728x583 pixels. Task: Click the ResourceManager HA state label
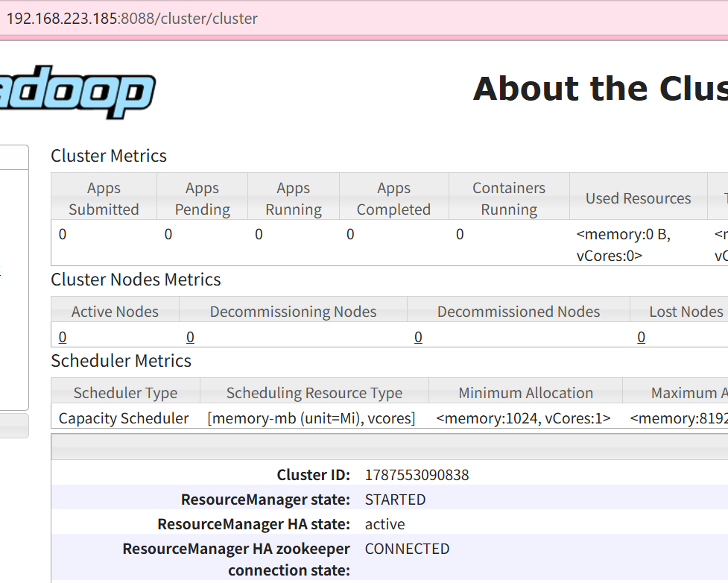(254, 524)
